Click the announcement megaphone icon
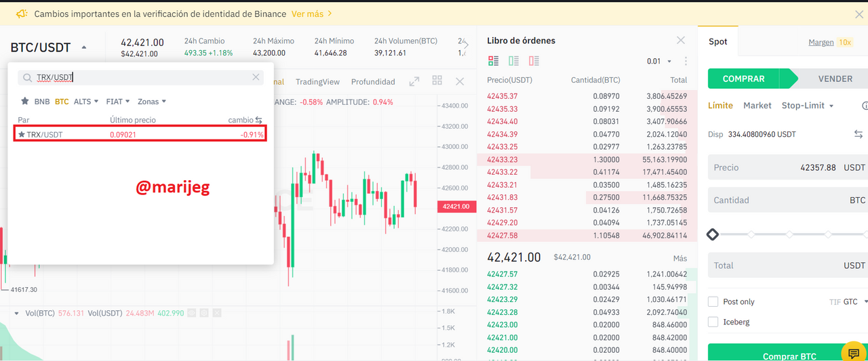The width and height of the screenshot is (868, 361). tap(22, 14)
